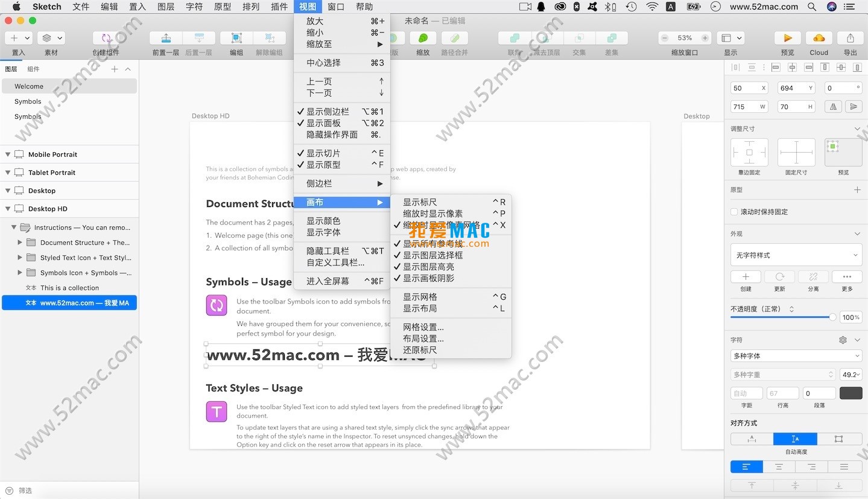Toggle 显示图层高亮 menu option

tap(451, 267)
